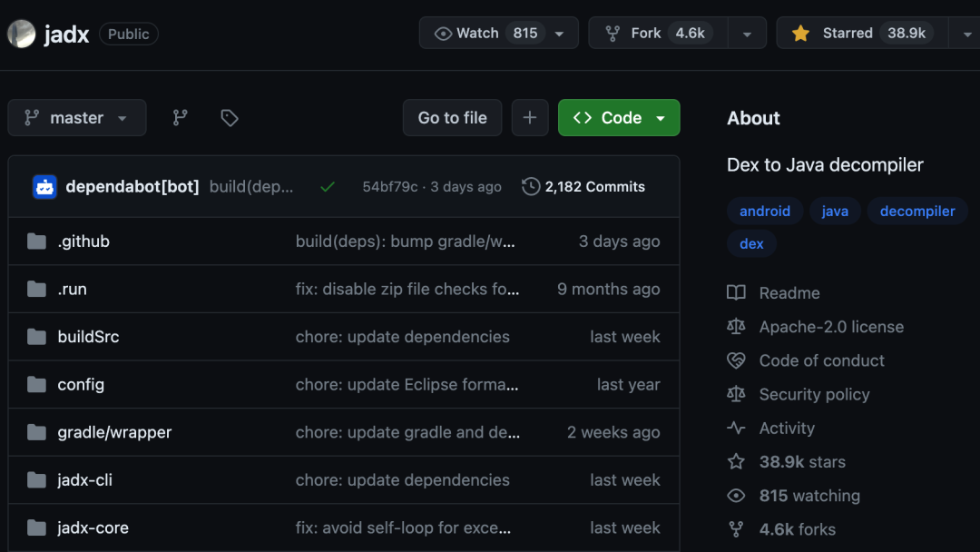Open the jadx-cli folder

[x=85, y=480]
